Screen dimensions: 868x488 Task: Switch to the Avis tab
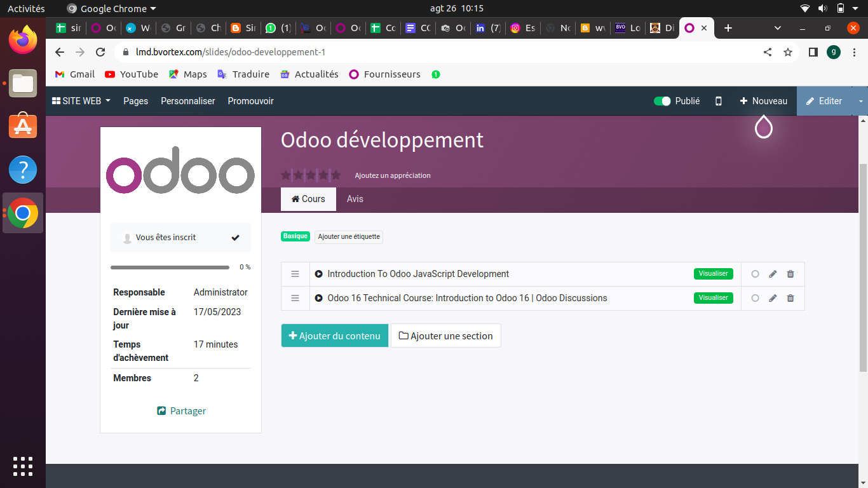click(x=355, y=199)
